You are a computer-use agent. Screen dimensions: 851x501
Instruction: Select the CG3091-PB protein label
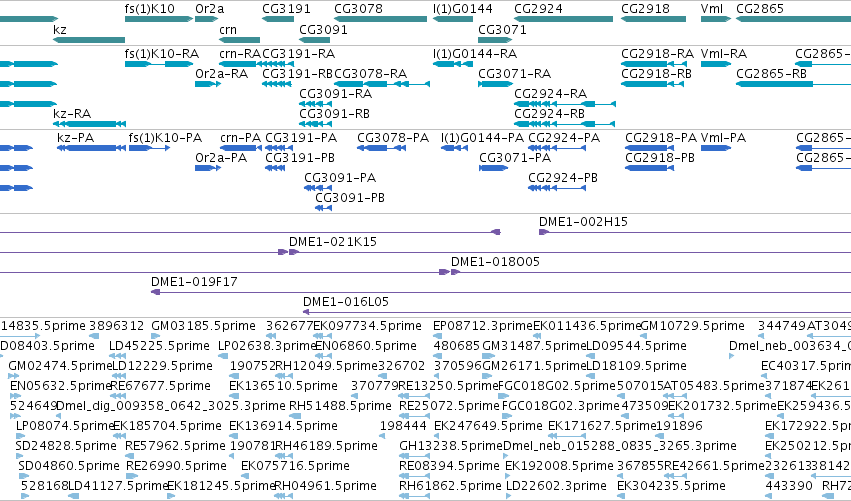(350, 198)
